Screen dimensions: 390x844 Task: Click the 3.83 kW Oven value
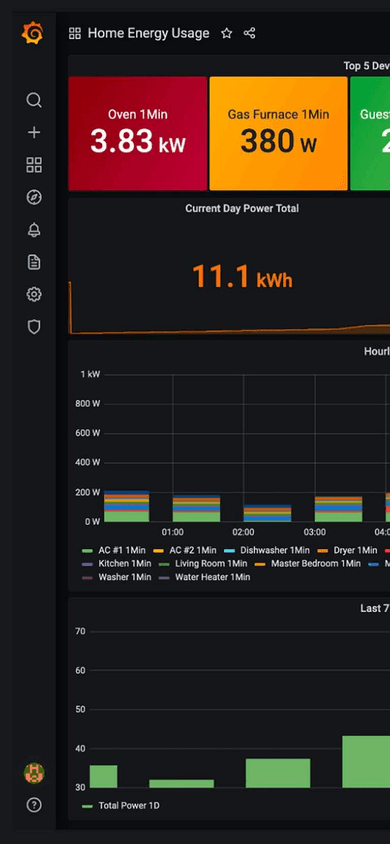click(x=138, y=142)
